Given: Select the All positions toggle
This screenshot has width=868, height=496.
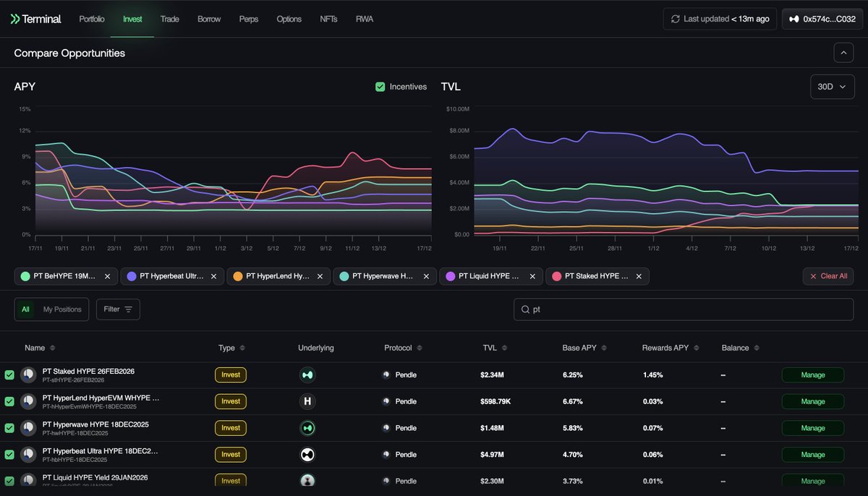Looking at the screenshot, I should (25, 309).
